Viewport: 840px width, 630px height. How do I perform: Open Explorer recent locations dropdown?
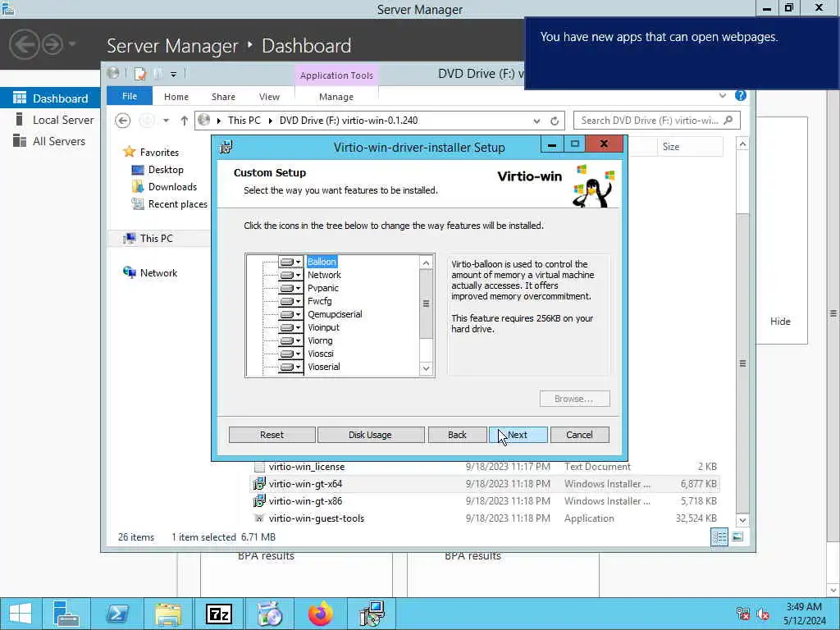166,121
